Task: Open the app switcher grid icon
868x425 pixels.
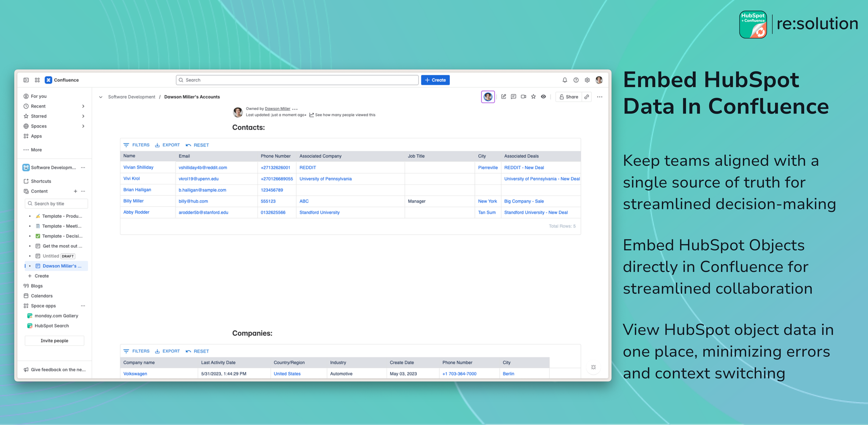Action: [x=37, y=80]
